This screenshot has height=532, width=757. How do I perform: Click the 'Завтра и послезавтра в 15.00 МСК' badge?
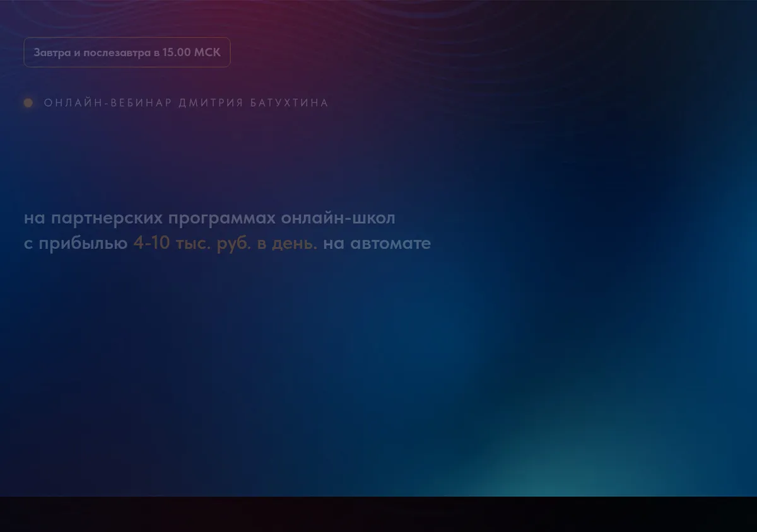127,52
